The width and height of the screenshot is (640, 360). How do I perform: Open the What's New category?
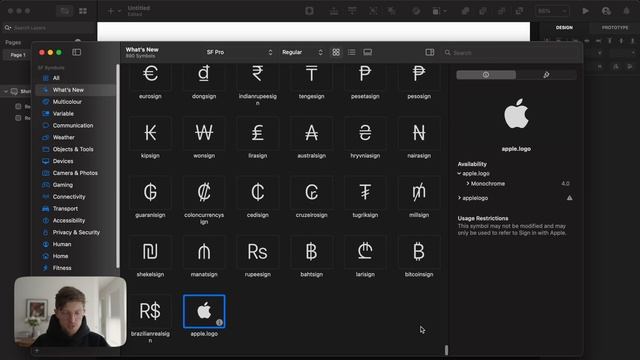coord(76,90)
